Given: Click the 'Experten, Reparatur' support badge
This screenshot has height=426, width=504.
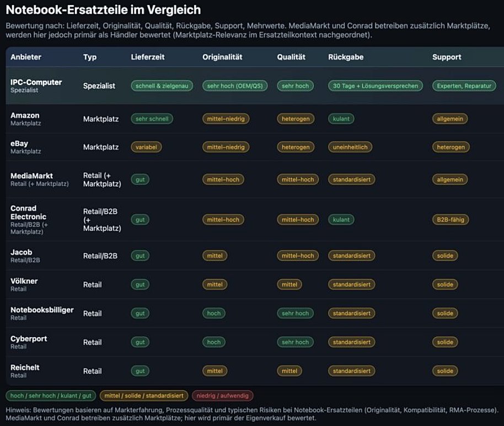Looking at the screenshot, I should 464,86.
